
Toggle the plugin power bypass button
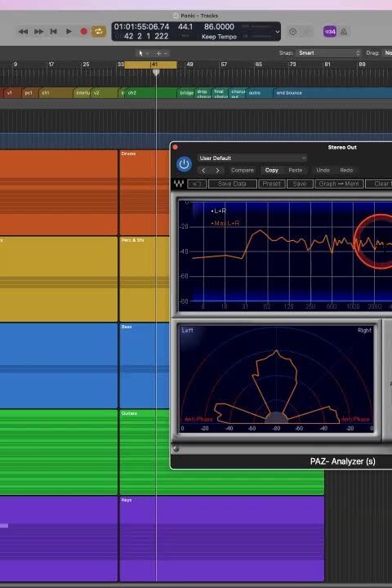pyautogui.click(x=184, y=164)
